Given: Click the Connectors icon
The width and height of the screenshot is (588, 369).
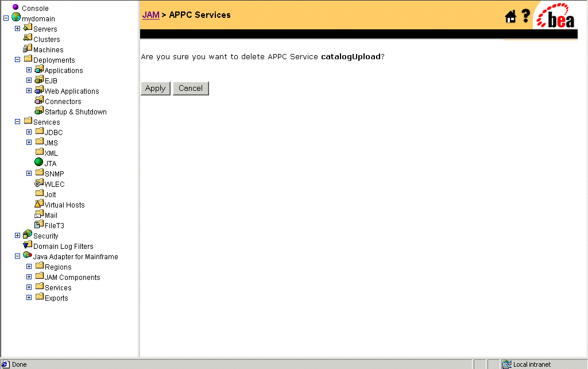Looking at the screenshot, I should pos(39,100).
